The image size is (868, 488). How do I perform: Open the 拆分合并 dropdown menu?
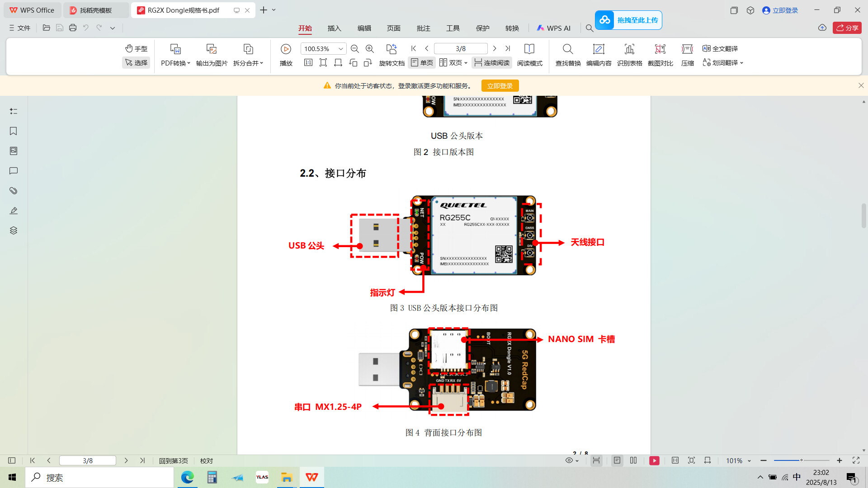pos(248,63)
